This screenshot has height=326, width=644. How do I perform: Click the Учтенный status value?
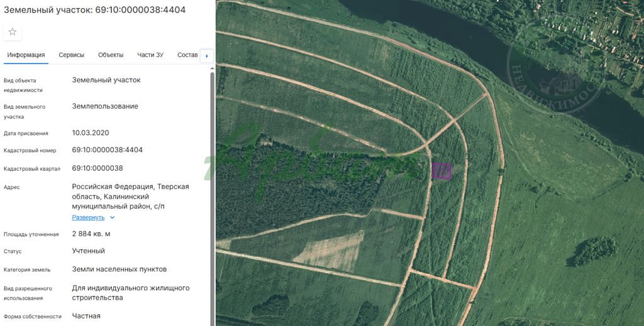point(89,251)
